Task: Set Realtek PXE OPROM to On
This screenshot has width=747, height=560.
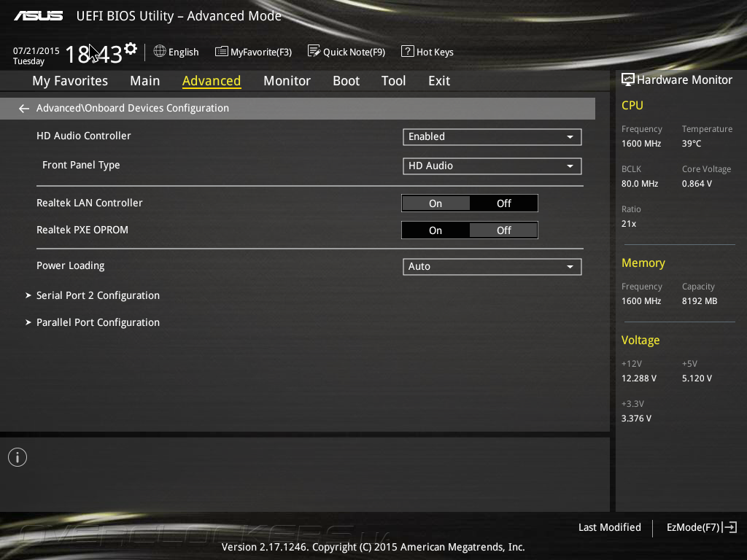Action: coord(436,230)
